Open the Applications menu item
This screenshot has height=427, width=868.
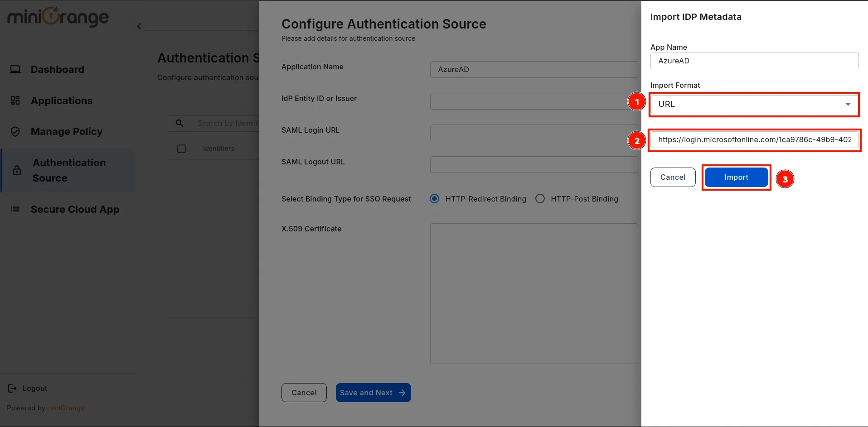pos(62,101)
